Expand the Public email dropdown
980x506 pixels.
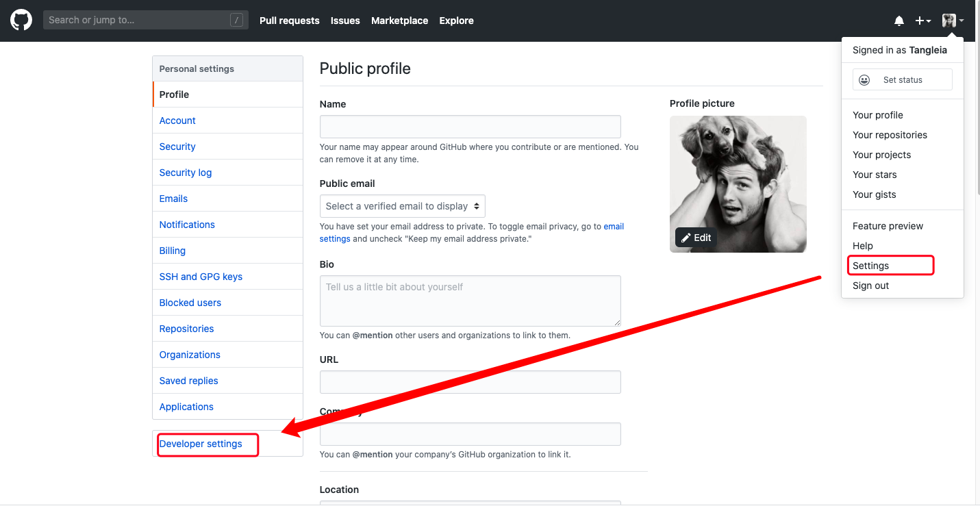[403, 206]
